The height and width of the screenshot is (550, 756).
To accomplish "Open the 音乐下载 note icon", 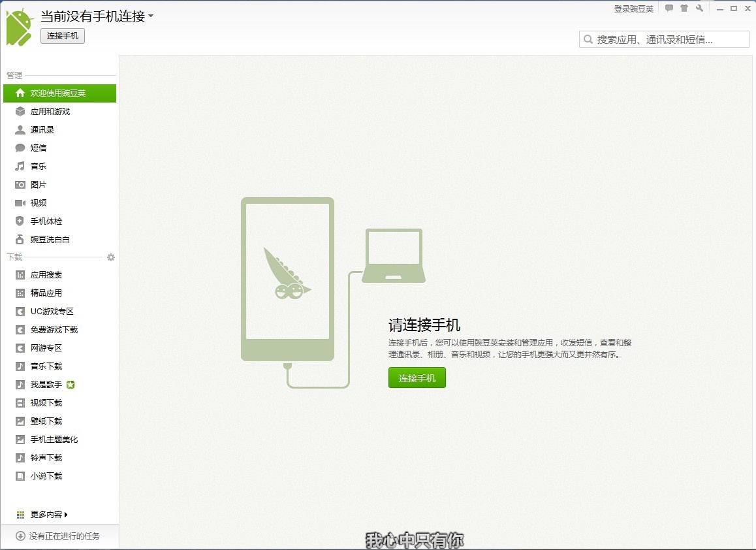I will (x=20, y=366).
